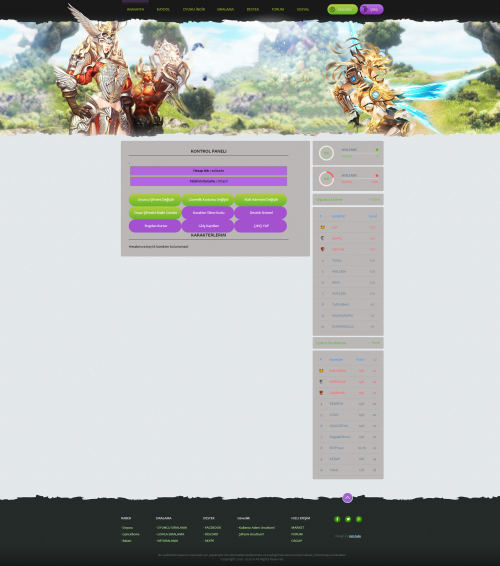
Task: Click the crown icon in player ranking
Action: tap(322, 227)
